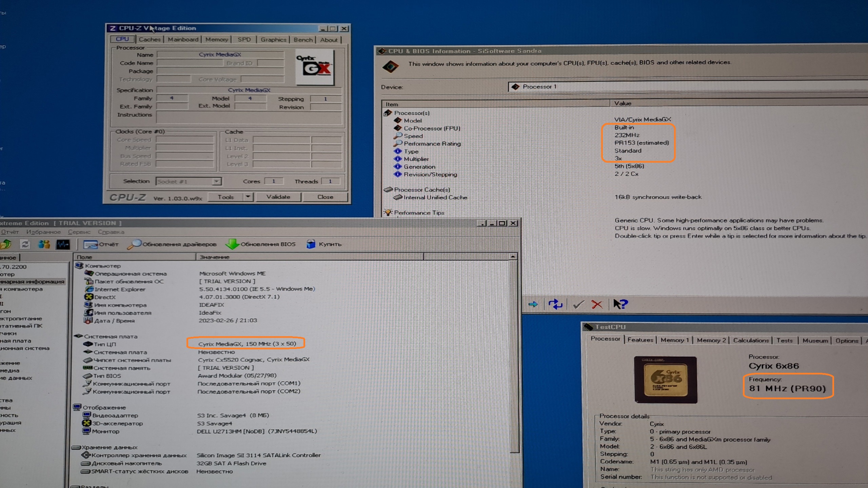The image size is (868, 488).
Task: Open the Socket #1 selection dropdown
Action: 216,181
